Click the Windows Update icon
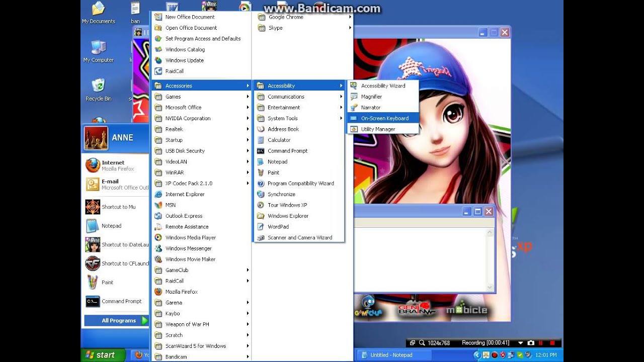Viewport: 644px width, 362px height. point(158,60)
